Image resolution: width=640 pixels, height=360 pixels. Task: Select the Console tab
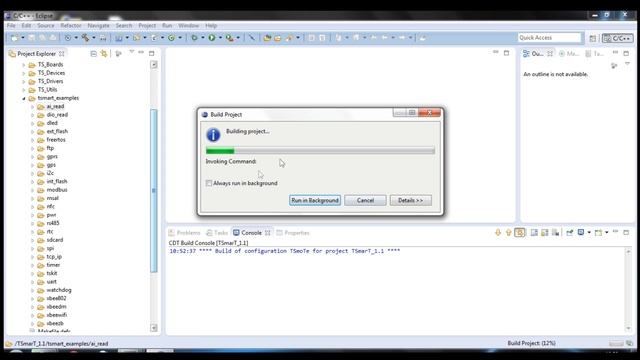pos(251,233)
